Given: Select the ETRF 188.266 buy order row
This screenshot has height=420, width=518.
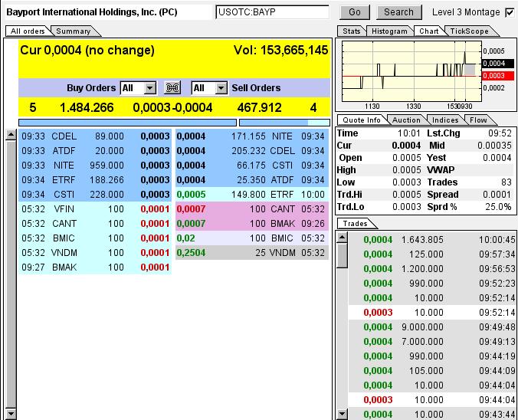Looking at the screenshot, I should pos(95,180).
